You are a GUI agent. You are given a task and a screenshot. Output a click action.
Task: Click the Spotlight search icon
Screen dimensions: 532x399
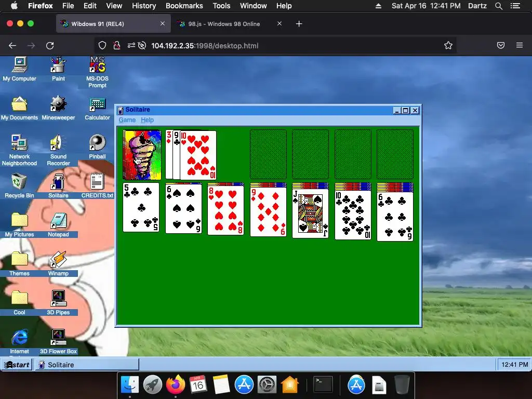click(499, 6)
